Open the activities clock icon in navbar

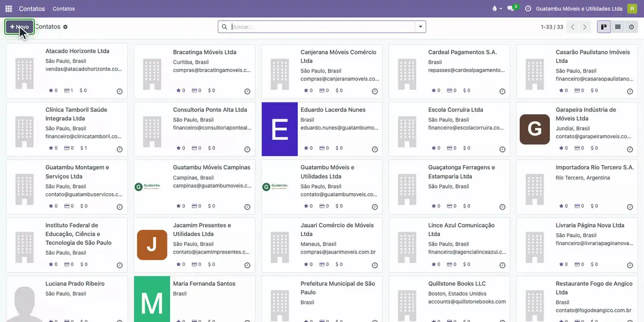point(528,9)
